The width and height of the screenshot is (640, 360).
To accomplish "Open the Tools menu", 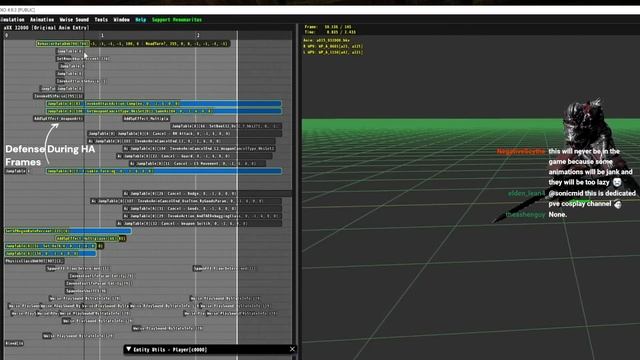I will click(101, 20).
